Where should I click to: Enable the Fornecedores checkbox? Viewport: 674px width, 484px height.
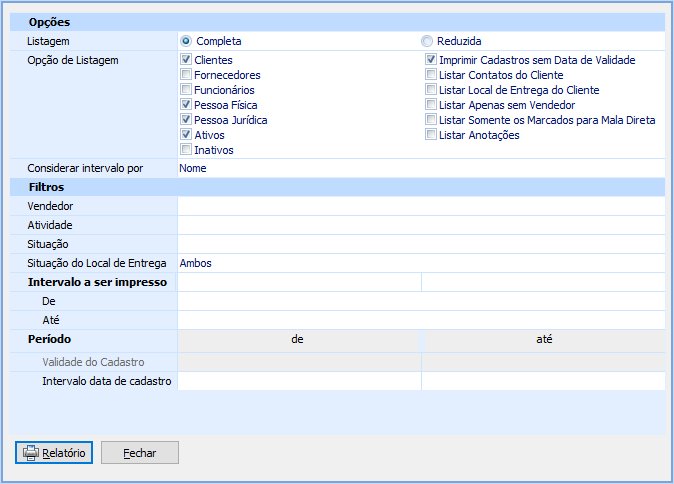[186, 75]
